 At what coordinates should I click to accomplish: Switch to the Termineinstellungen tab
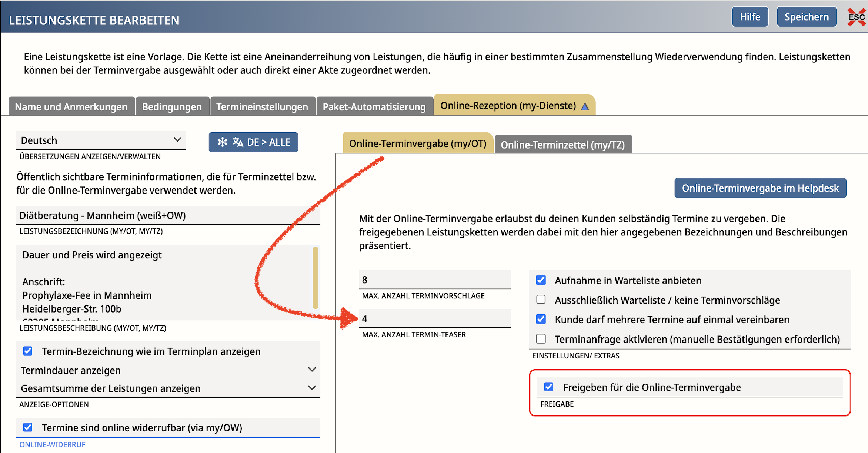[x=262, y=106]
